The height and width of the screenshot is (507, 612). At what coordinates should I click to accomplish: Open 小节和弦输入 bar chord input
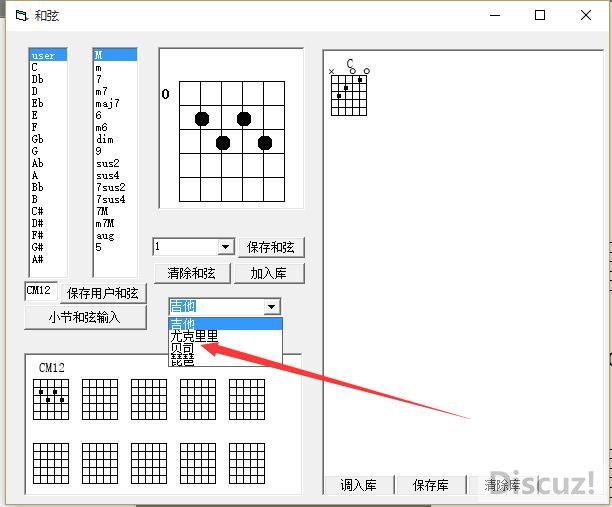84,317
